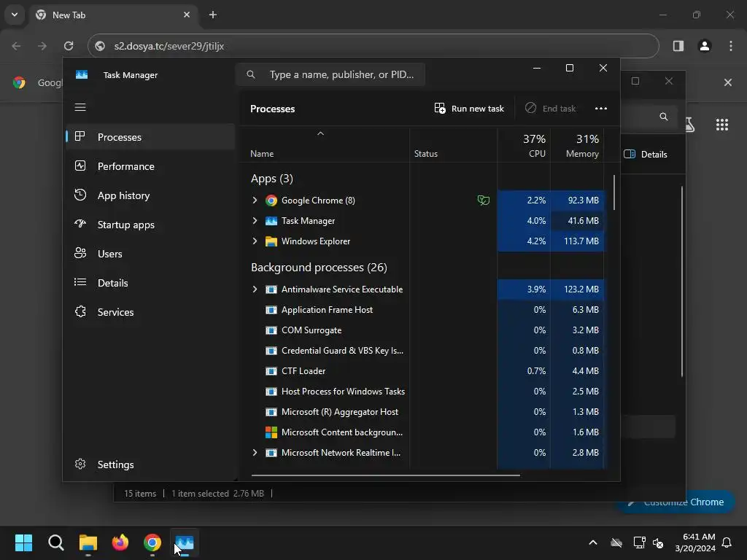Click the Task Manager process row icon
Viewport: 747px width, 560px height.
click(x=271, y=221)
